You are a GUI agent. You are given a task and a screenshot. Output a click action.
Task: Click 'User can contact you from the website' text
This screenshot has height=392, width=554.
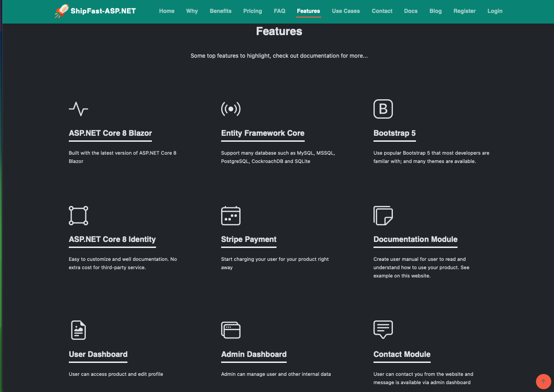[x=423, y=378]
